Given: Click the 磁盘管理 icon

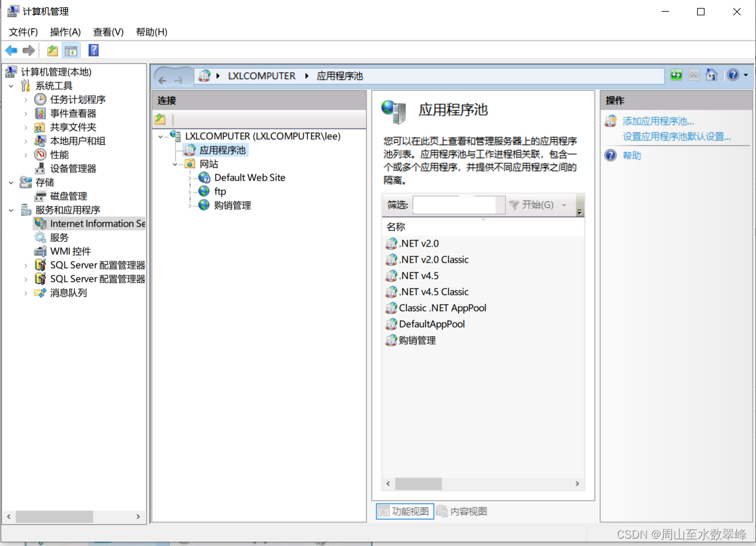Looking at the screenshot, I should (x=40, y=196).
